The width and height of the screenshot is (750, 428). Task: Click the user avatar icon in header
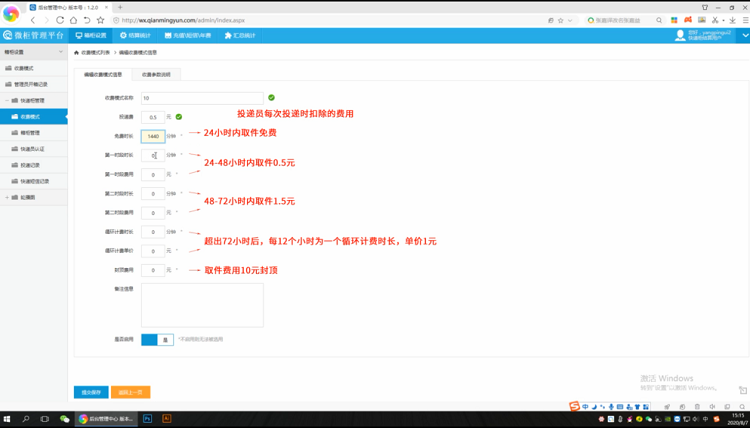pyautogui.click(x=681, y=35)
